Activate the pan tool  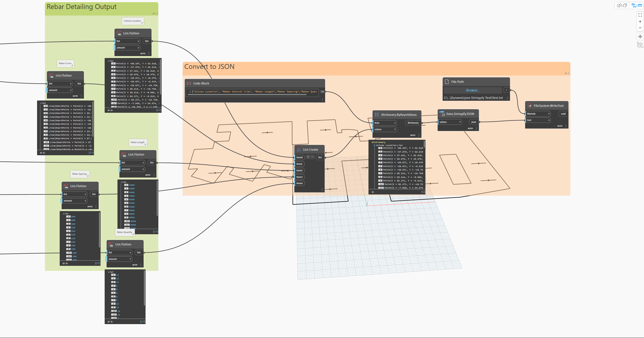[640, 36]
